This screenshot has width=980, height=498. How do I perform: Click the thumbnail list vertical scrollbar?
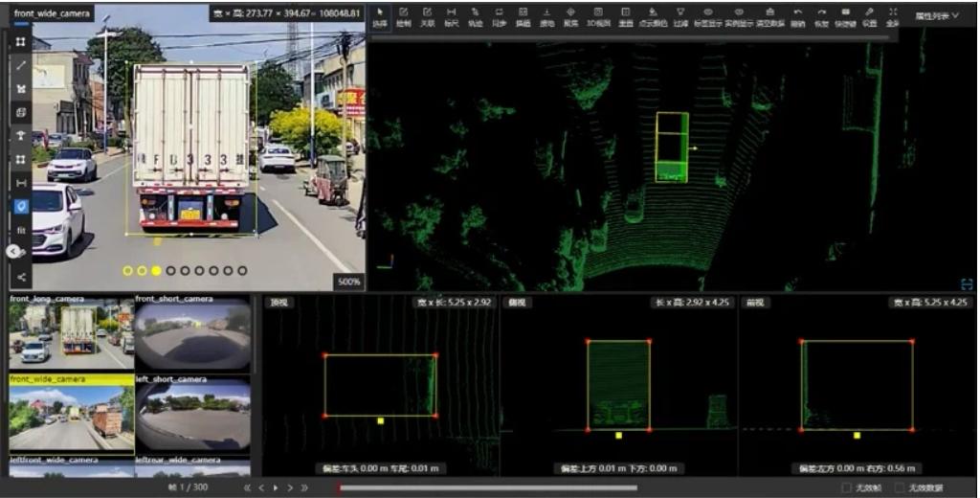255,334
